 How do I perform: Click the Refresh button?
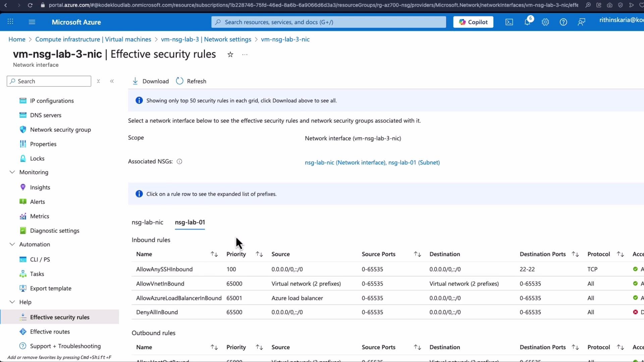tap(191, 81)
